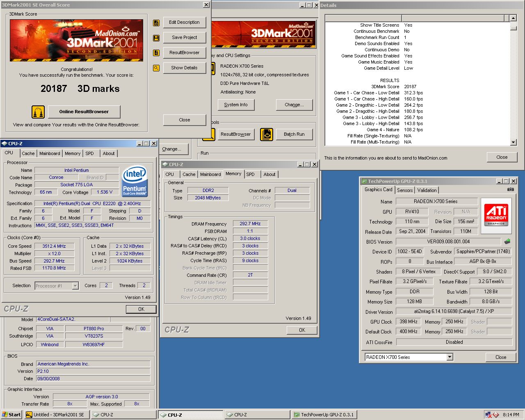The height and width of the screenshot is (420, 525).
Task: Click the 3DMark2001 banner in score dialog
Action: coord(77,40)
